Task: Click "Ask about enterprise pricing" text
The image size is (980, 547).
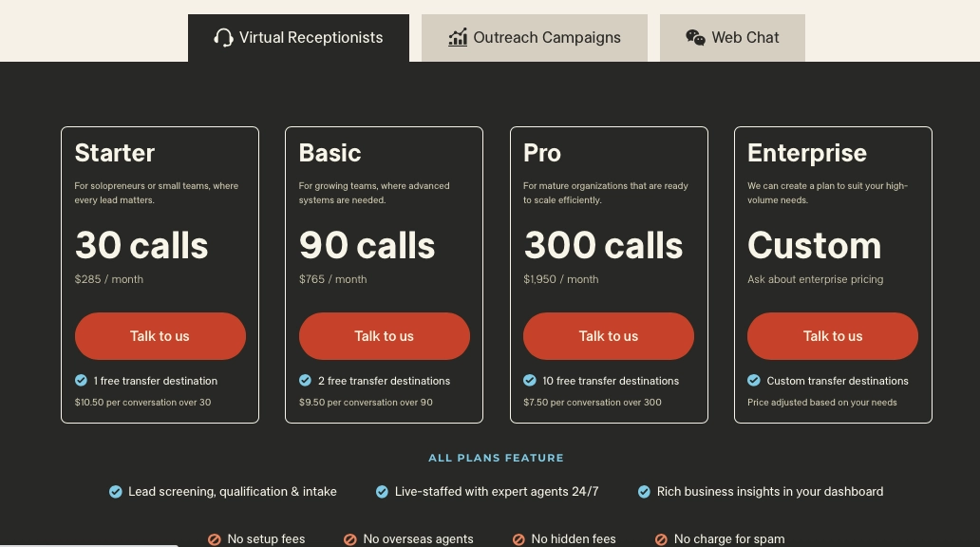Action: point(815,279)
